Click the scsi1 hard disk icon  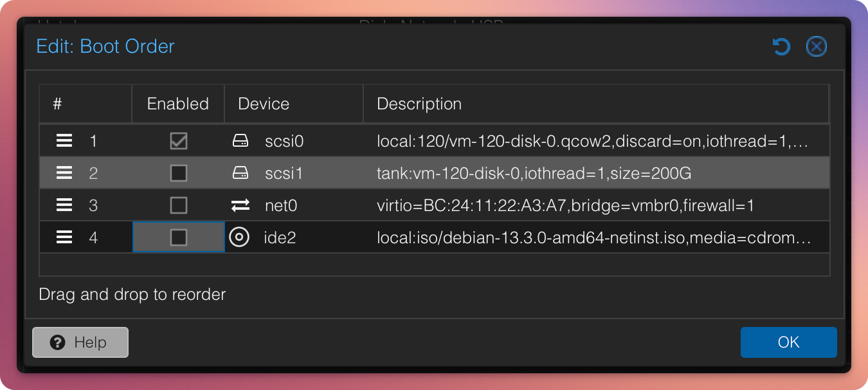pos(240,173)
